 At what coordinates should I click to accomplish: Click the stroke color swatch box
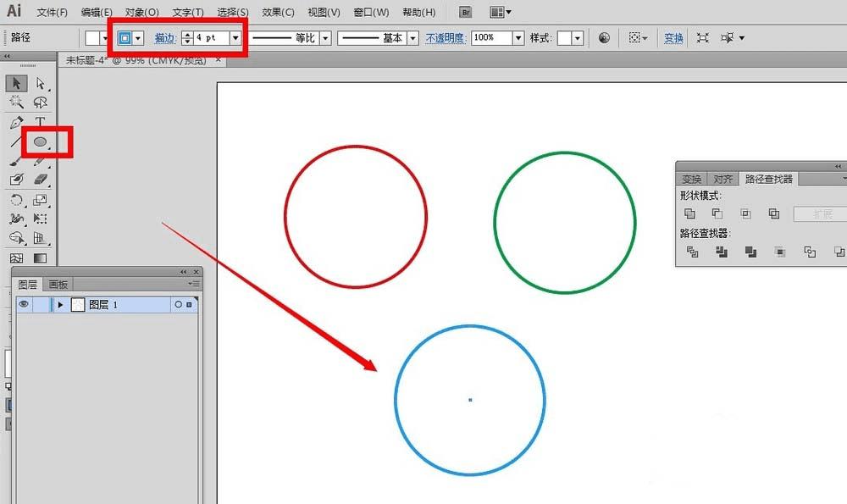pyautogui.click(x=125, y=38)
